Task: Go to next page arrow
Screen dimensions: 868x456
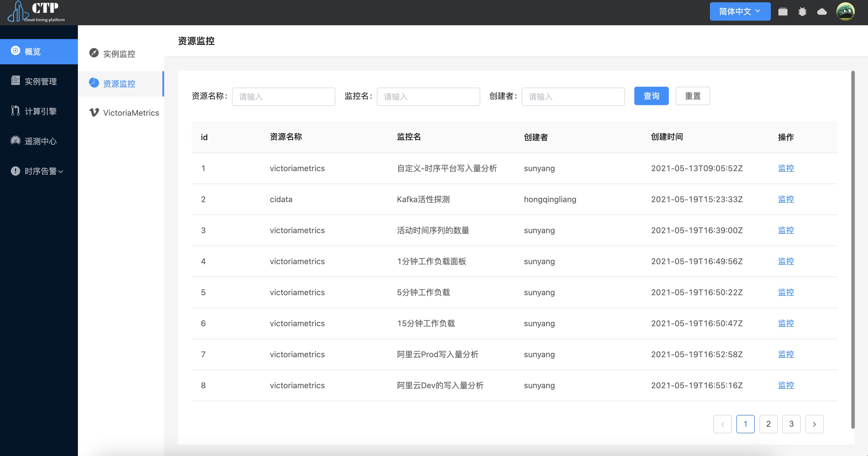Action: (815, 424)
